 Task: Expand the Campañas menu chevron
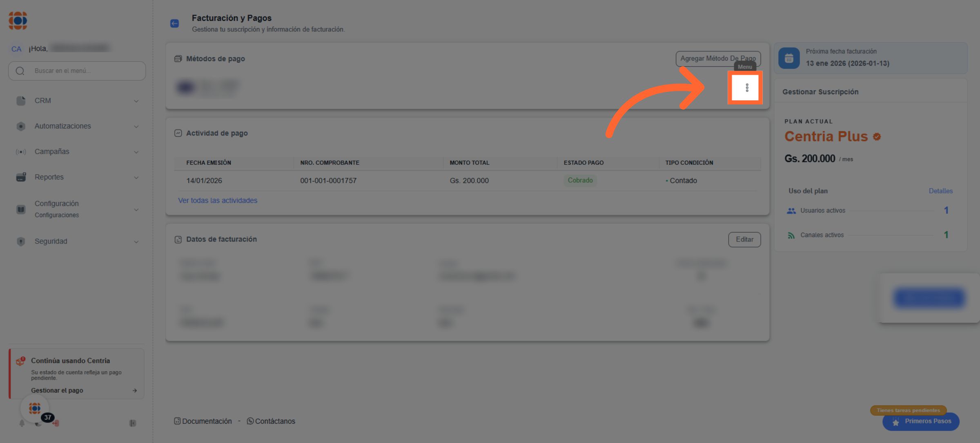tap(136, 152)
